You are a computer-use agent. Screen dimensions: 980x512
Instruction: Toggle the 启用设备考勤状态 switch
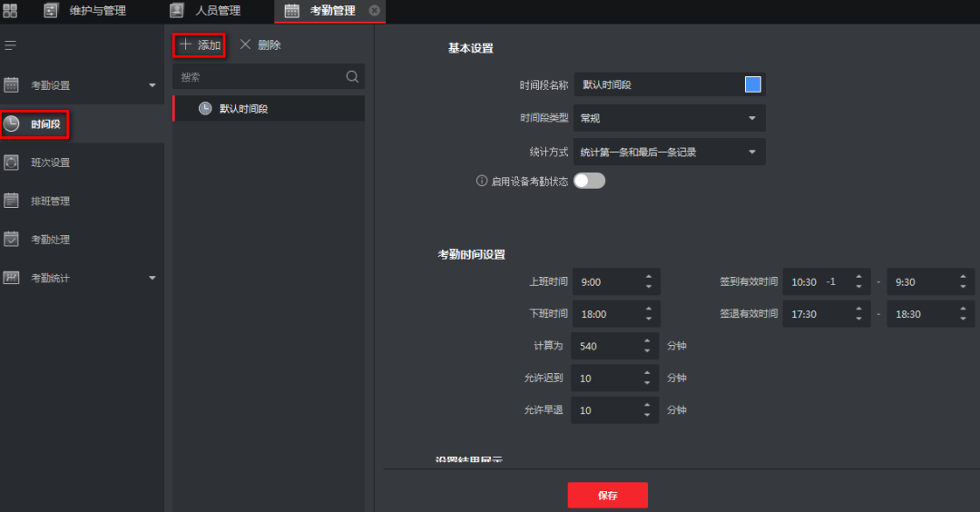[589, 181]
